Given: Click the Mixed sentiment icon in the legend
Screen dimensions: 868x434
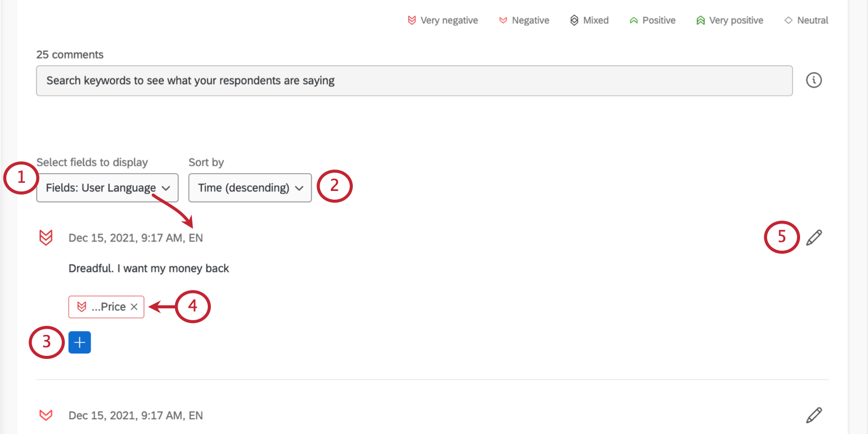Looking at the screenshot, I should (x=574, y=20).
